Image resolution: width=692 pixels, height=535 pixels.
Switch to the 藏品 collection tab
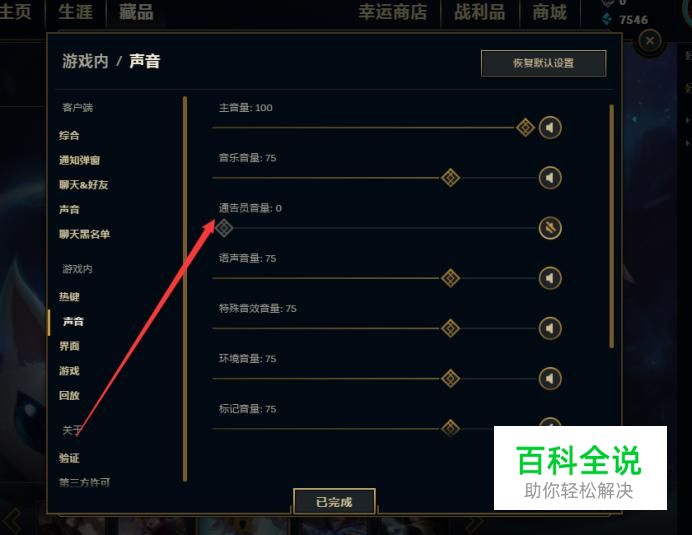click(136, 12)
